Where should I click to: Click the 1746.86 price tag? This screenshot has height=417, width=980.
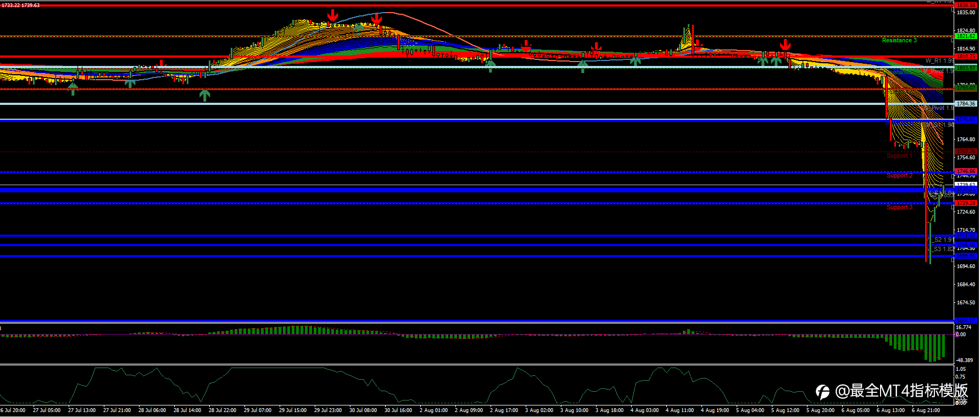click(x=966, y=171)
